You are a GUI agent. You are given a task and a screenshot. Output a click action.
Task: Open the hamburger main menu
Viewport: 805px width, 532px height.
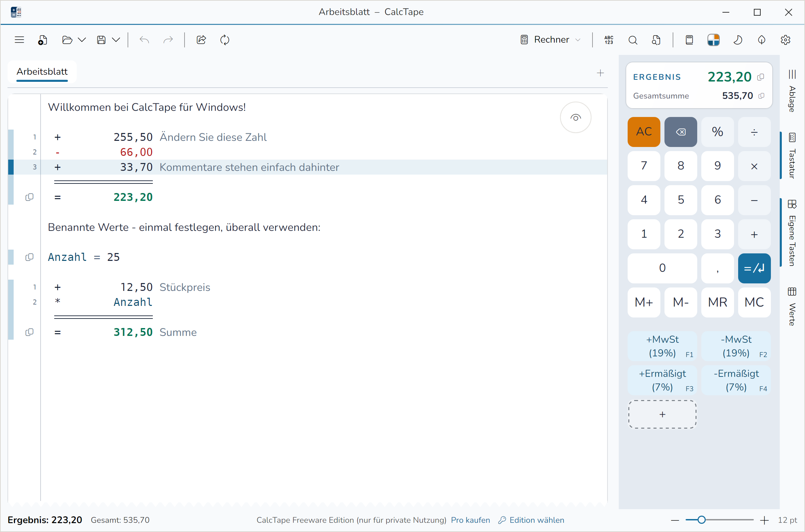click(x=19, y=40)
